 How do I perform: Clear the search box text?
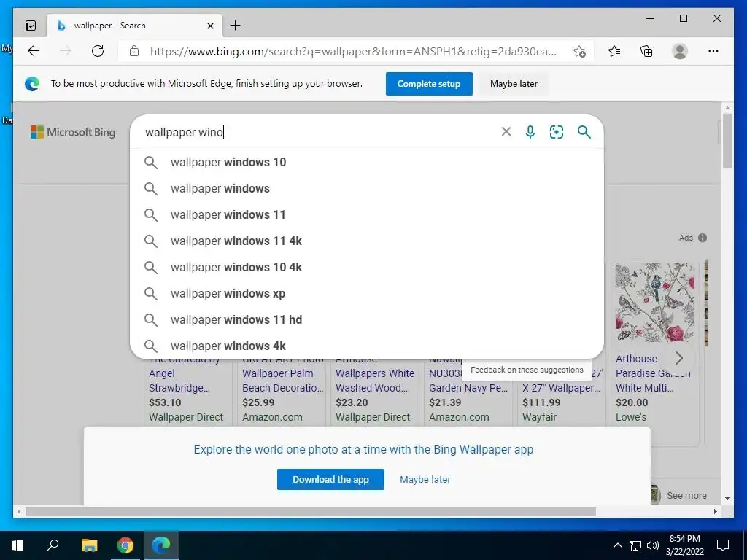pos(506,131)
